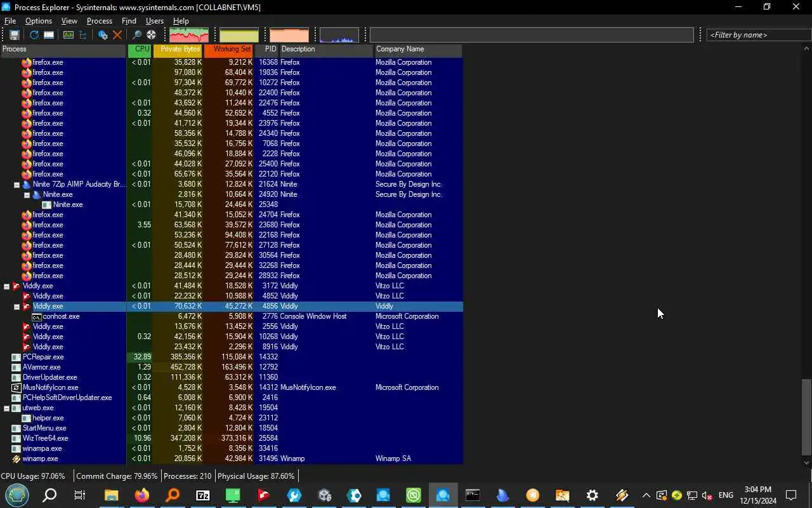Click the Ninite 7Zip AIMP process icon
The image size is (812, 508).
[27, 184]
